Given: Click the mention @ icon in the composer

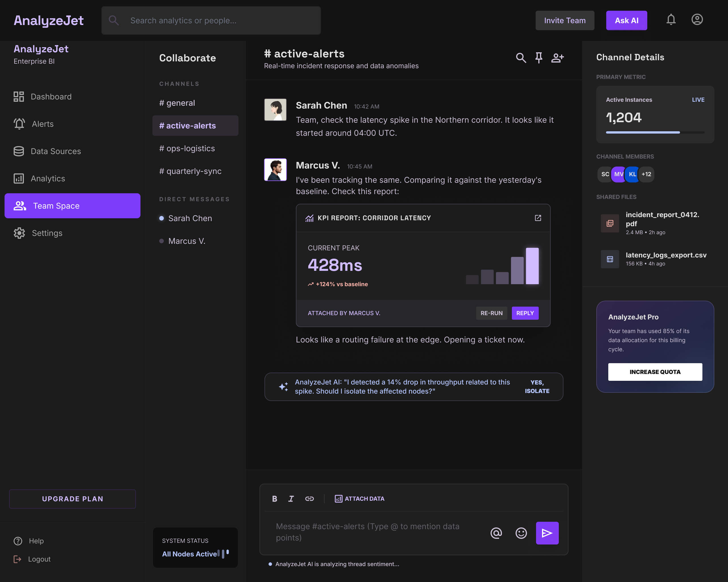Looking at the screenshot, I should 496,533.
